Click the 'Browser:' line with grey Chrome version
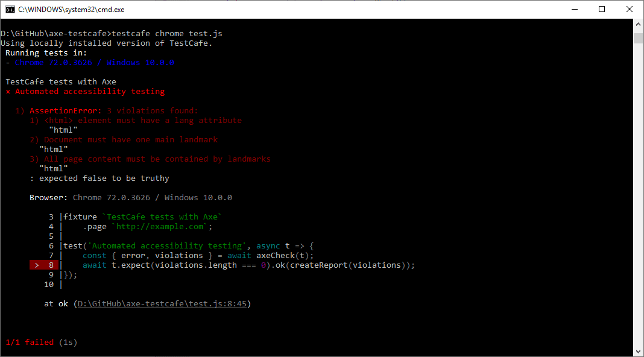 pyautogui.click(x=131, y=198)
